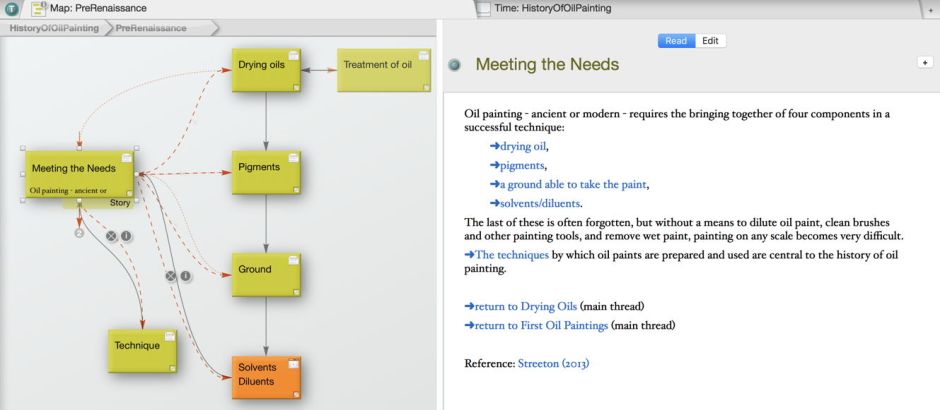Viewport: 940px width, 410px height.
Task: Click the text icon on Drying oils note
Action: point(293,57)
